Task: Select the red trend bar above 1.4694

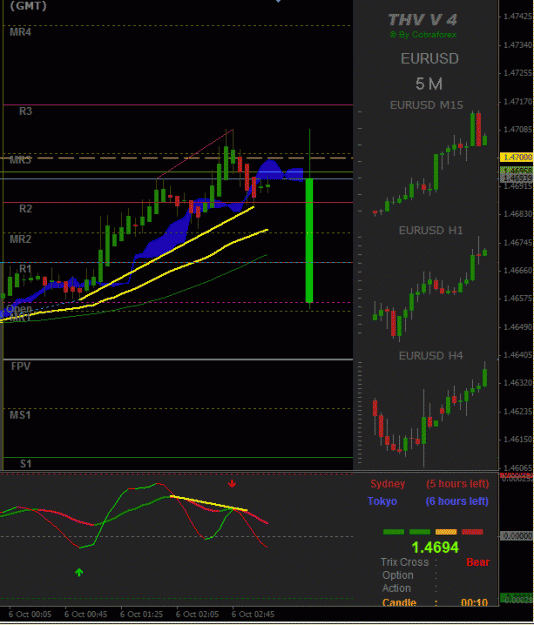Action: click(472, 532)
